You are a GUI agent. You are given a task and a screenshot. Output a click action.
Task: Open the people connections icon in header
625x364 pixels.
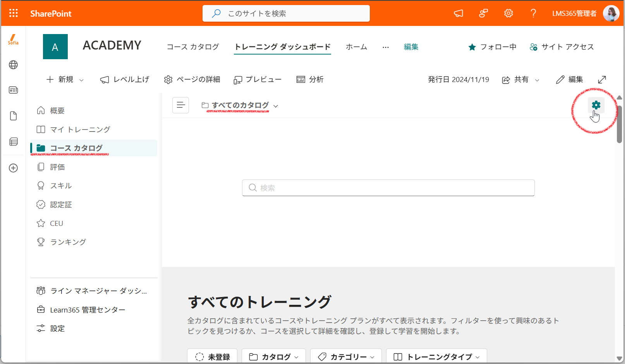483,14
